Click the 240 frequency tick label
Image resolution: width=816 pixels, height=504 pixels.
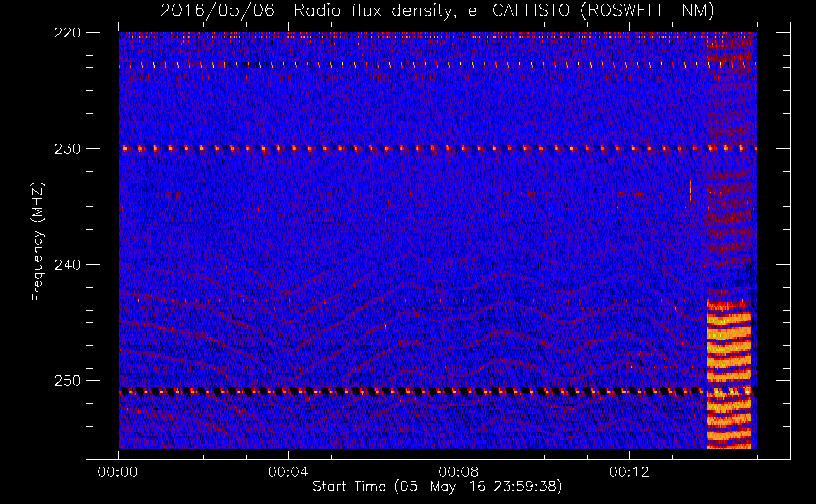point(67,265)
